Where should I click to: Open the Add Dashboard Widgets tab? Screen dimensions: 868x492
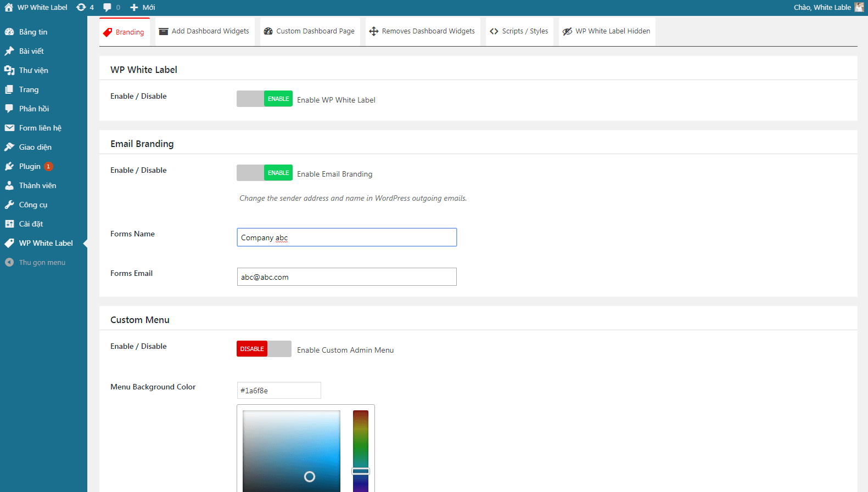click(205, 32)
